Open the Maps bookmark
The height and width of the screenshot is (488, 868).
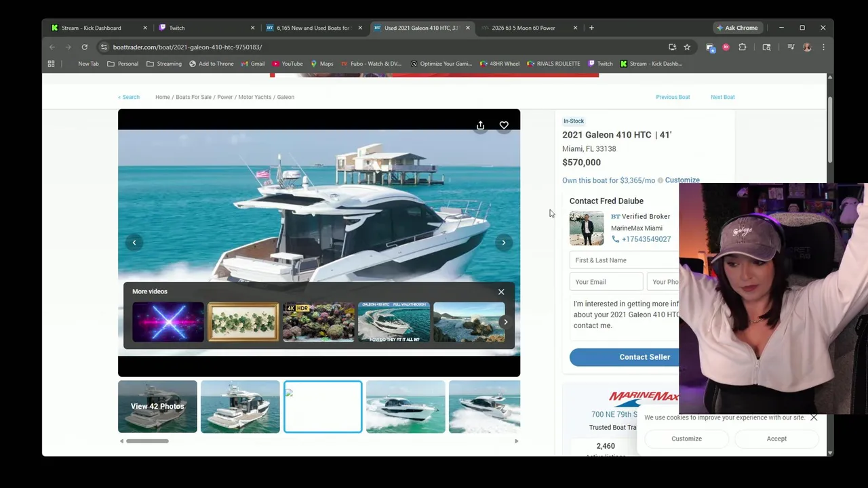[321, 64]
